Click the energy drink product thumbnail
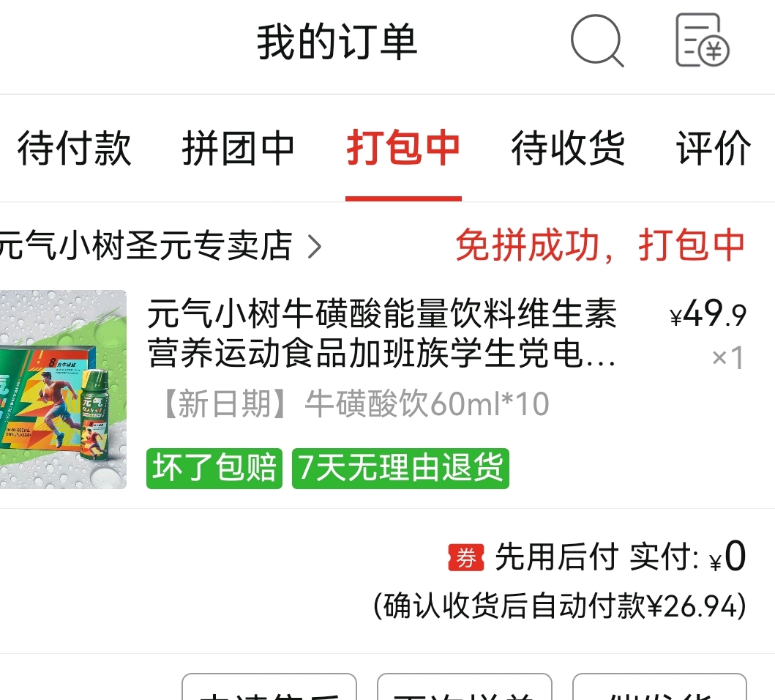This screenshot has height=700, width=775. (x=63, y=390)
